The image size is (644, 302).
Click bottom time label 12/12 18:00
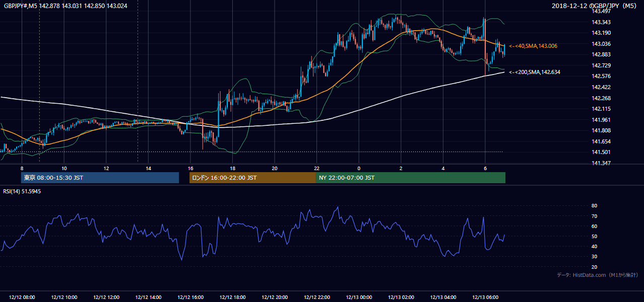tap(232, 297)
